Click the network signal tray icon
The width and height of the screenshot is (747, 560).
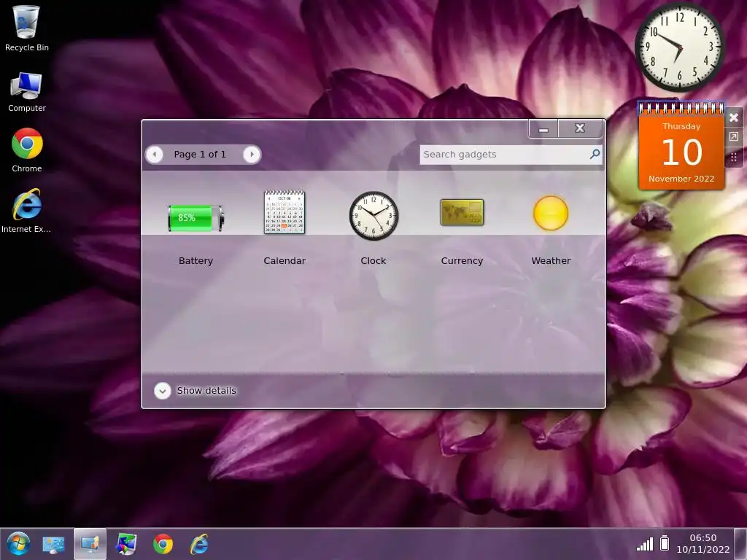click(x=645, y=544)
